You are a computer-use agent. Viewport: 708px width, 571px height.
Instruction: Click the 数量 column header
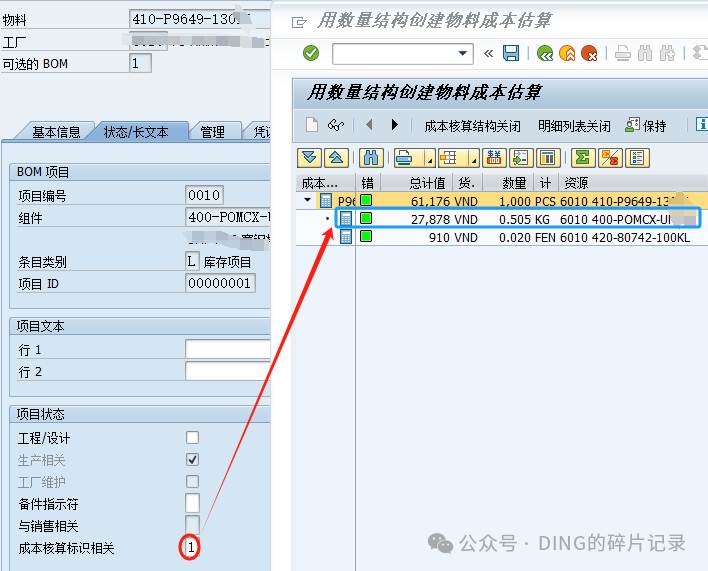pos(508,183)
